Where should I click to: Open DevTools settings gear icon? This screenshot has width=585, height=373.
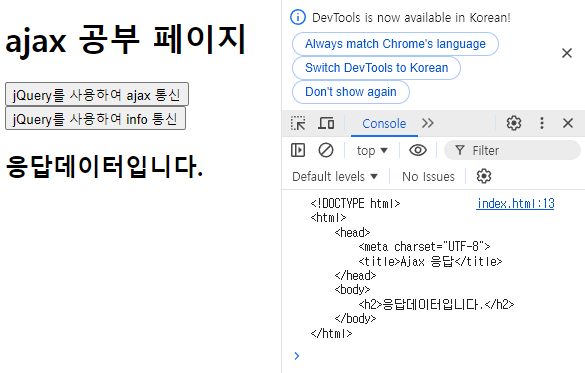click(x=514, y=123)
